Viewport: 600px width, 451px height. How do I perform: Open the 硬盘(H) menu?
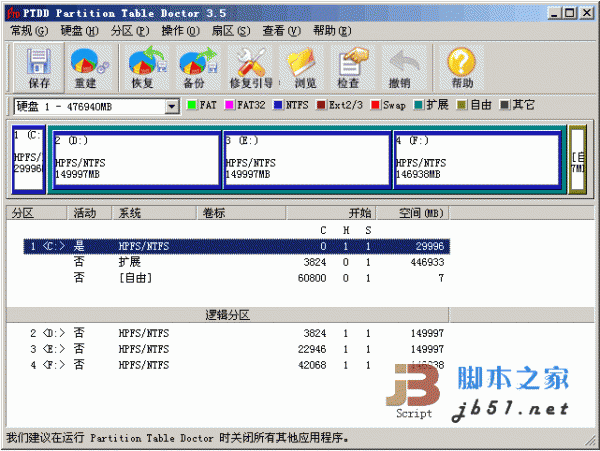[x=79, y=31]
